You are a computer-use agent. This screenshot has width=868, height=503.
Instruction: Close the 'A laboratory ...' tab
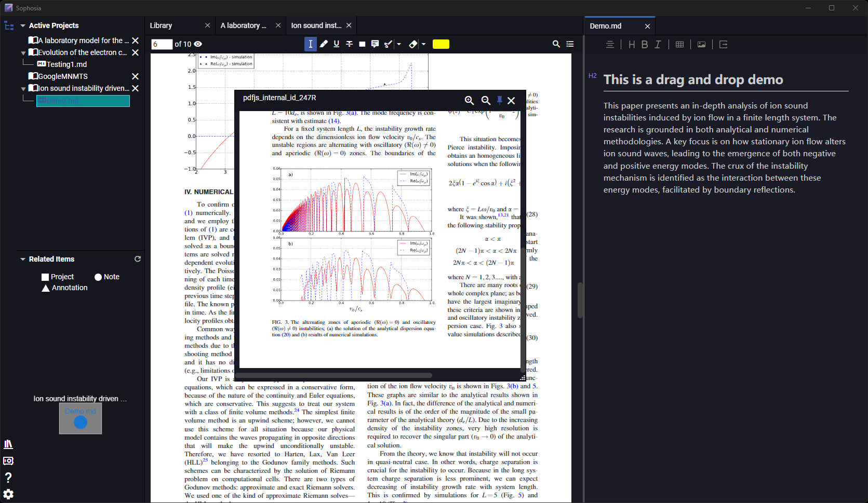pyautogui.click(x=278, y=25)
